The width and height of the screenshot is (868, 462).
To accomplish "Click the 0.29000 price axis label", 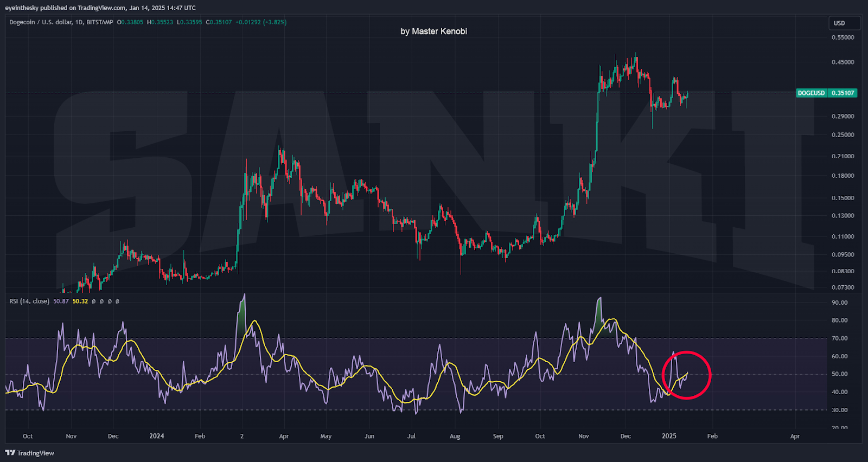I will (843, 116).
